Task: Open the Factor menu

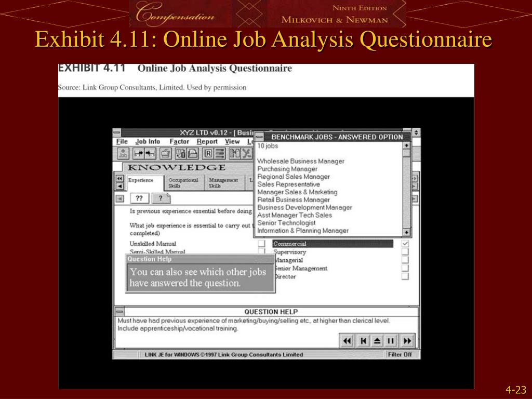Action: 179,141
